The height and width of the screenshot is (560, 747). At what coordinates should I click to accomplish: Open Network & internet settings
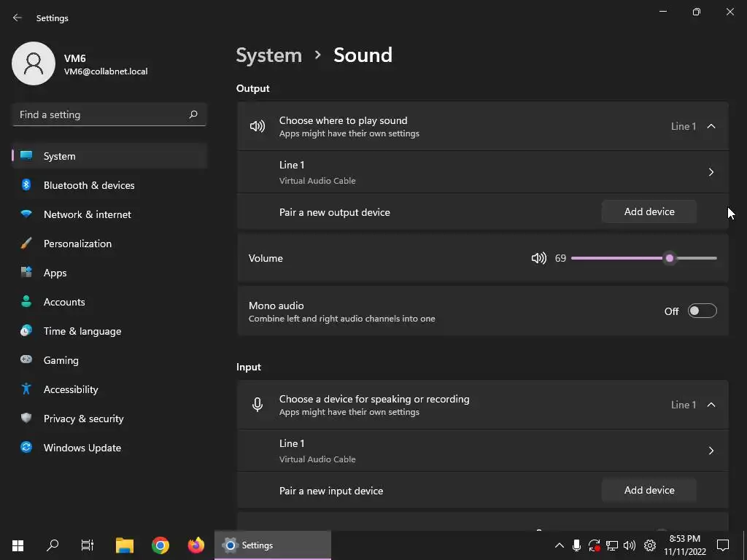tap(109, 214)
